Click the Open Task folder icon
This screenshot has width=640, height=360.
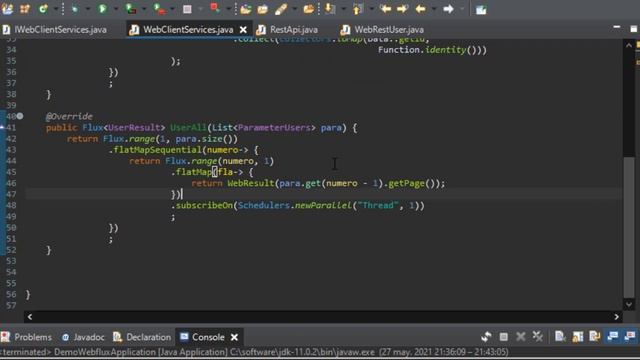262,9
